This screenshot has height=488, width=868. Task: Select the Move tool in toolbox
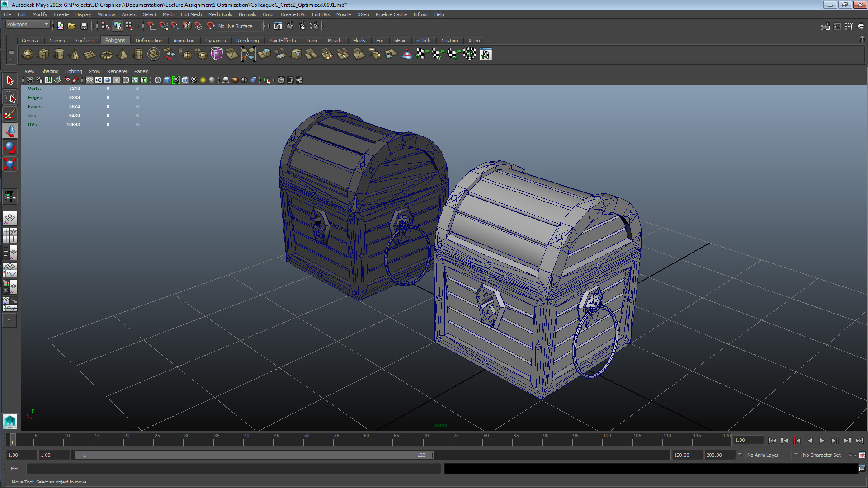click(9, 131)
